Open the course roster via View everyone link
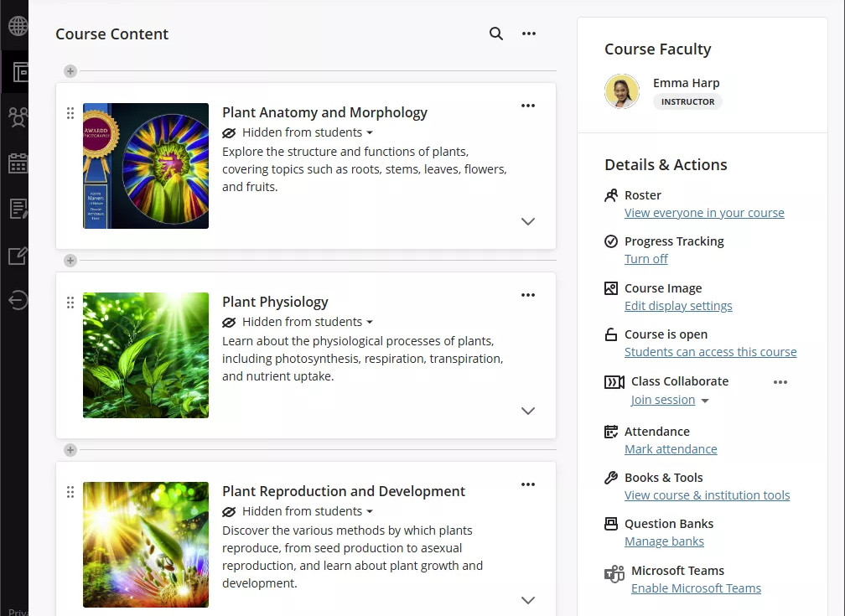 pyautogui.click(x=704, y=212)
